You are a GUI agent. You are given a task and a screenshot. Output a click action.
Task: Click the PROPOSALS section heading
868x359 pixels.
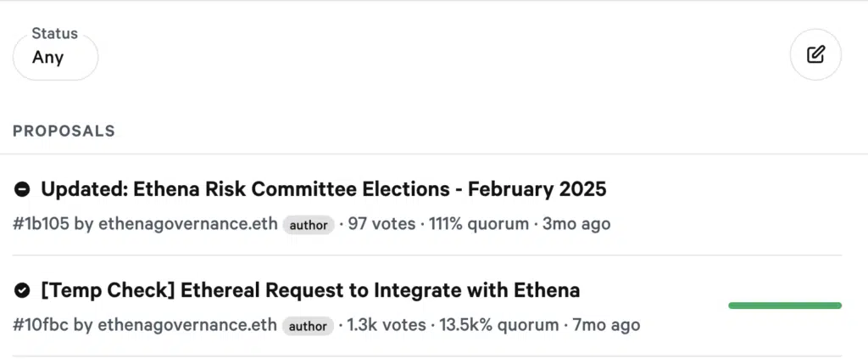pos(64,131)
